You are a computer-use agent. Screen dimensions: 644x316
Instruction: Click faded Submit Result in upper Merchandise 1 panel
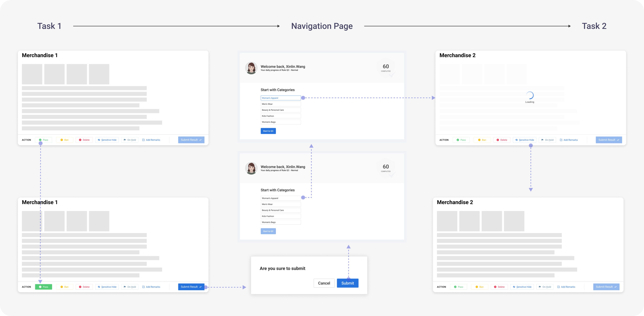191,140
